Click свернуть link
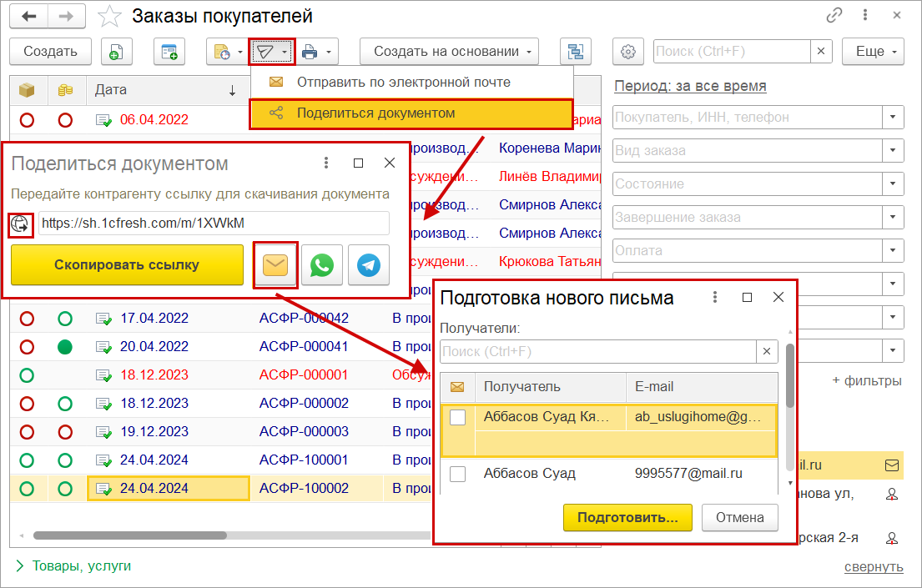This screenshot has height=588, width=922. pos(874,567)
